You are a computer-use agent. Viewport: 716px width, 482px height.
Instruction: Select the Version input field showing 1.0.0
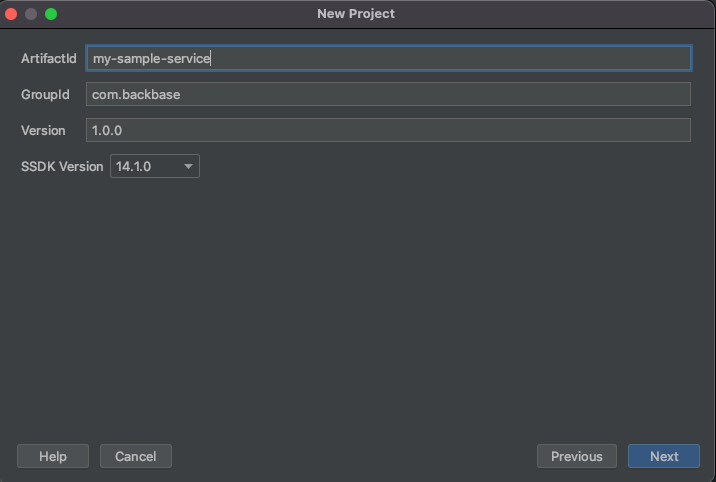click(389, 130)
